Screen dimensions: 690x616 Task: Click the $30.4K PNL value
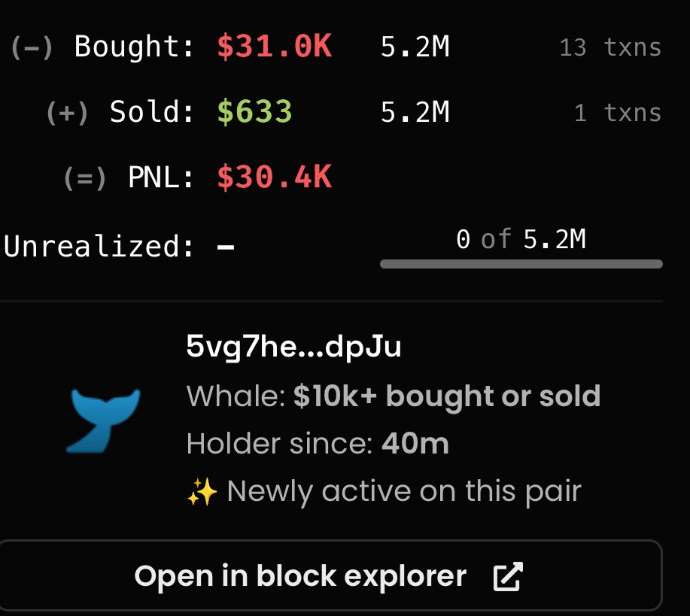coord(275,177)
